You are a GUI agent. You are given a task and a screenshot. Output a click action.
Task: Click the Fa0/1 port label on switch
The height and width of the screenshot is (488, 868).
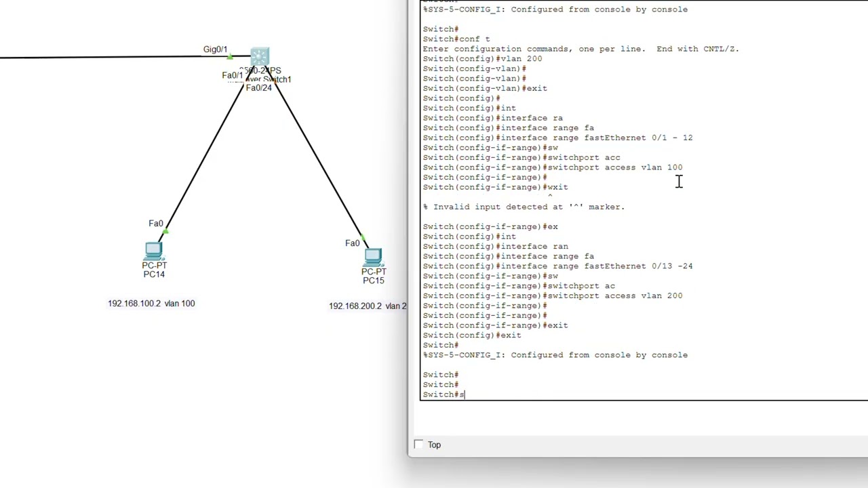point(232,75)
